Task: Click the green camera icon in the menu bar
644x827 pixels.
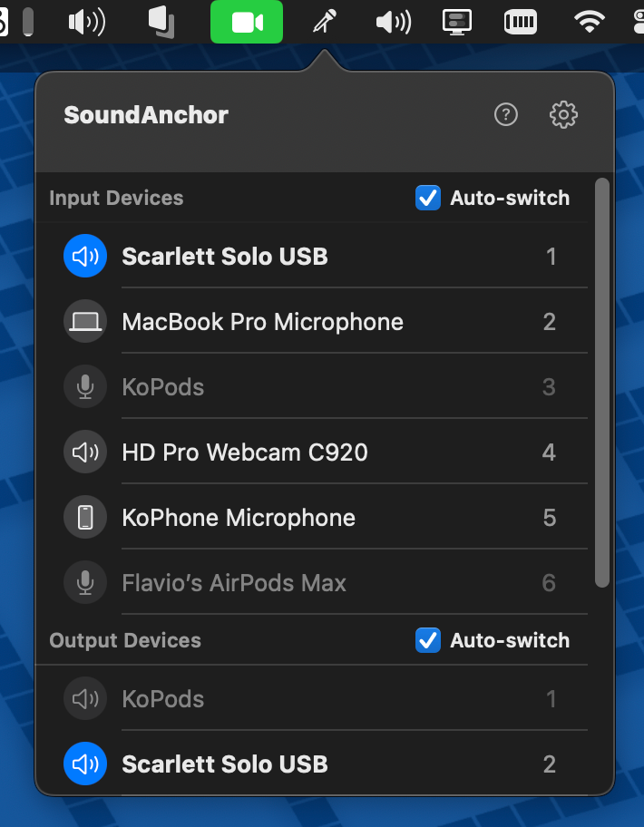Action: point(246,22)
